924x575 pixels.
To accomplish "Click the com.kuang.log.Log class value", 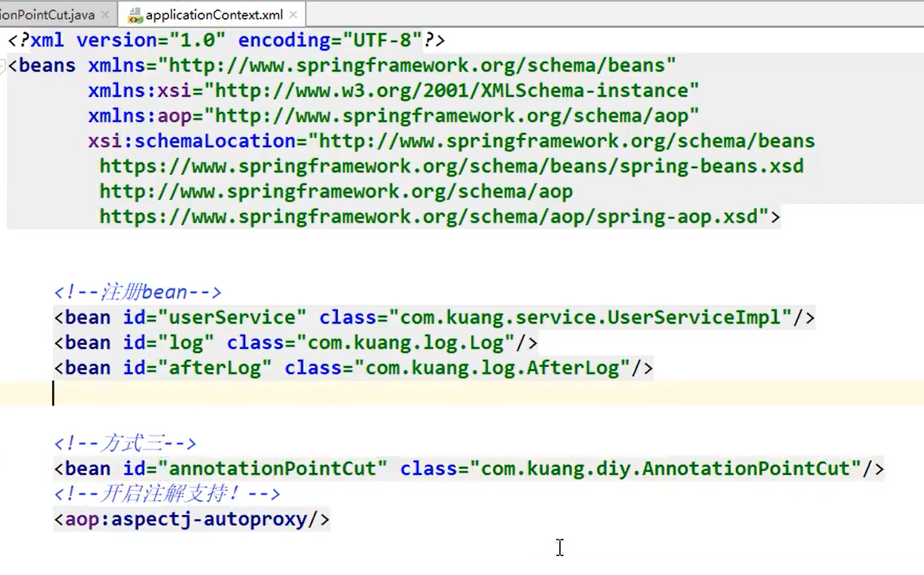I will [406, 343].
